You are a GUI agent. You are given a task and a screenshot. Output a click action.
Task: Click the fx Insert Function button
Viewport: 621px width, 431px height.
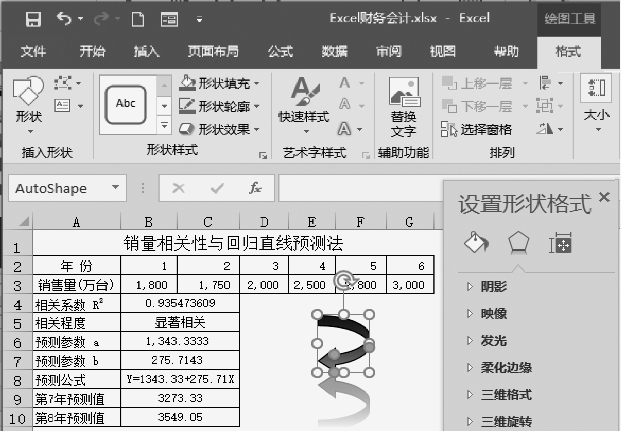point(255,188)
